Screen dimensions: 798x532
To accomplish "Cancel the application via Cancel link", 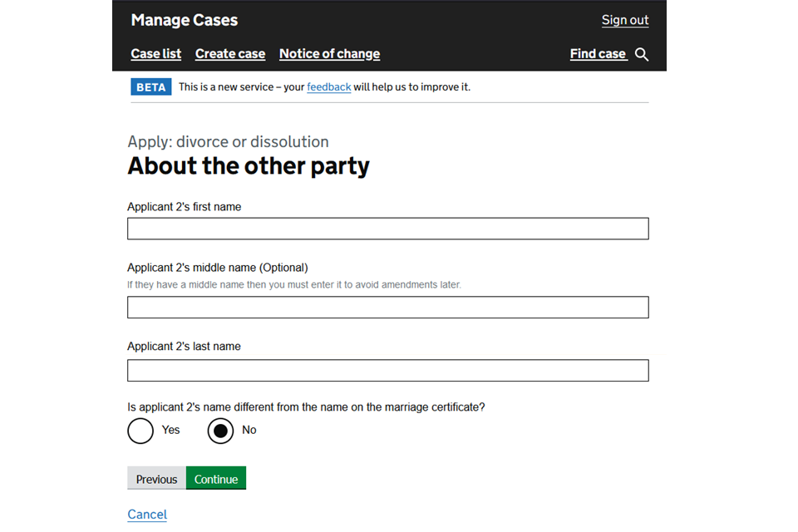I will (147, 515).
